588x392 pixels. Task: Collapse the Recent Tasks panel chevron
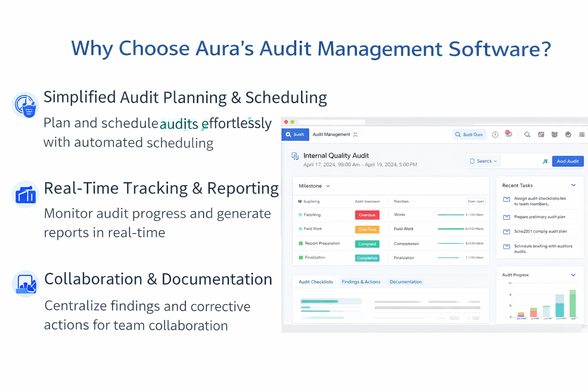point(573,185)
